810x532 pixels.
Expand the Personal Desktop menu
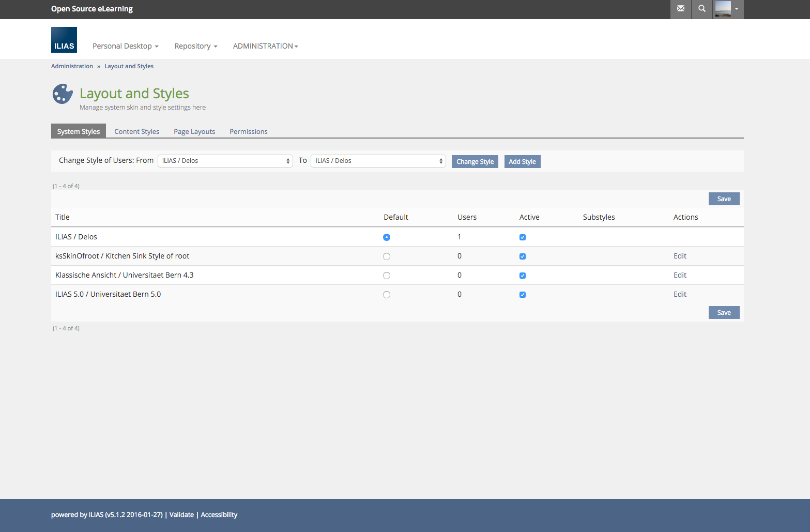click(x=125, y=46)
